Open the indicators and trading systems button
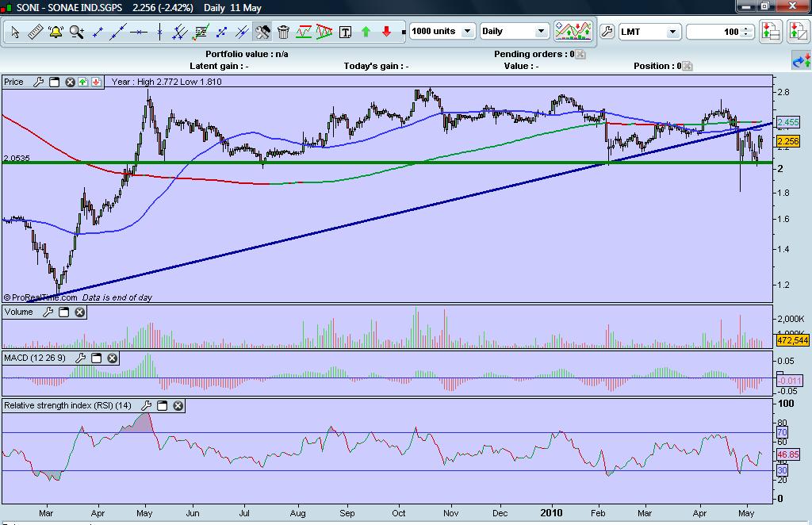This screenshot has width=812, height=525. [x=573, y=32]
